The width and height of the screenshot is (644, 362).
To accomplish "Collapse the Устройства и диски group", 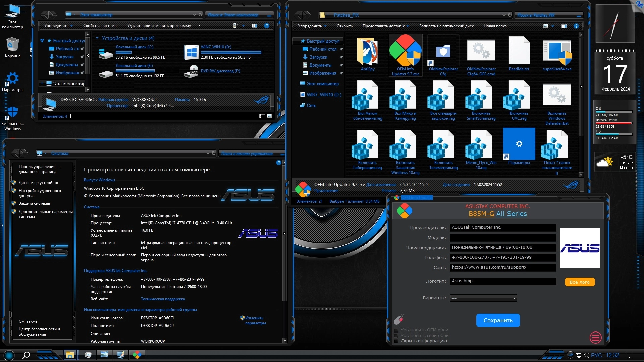I will (97, 38).
